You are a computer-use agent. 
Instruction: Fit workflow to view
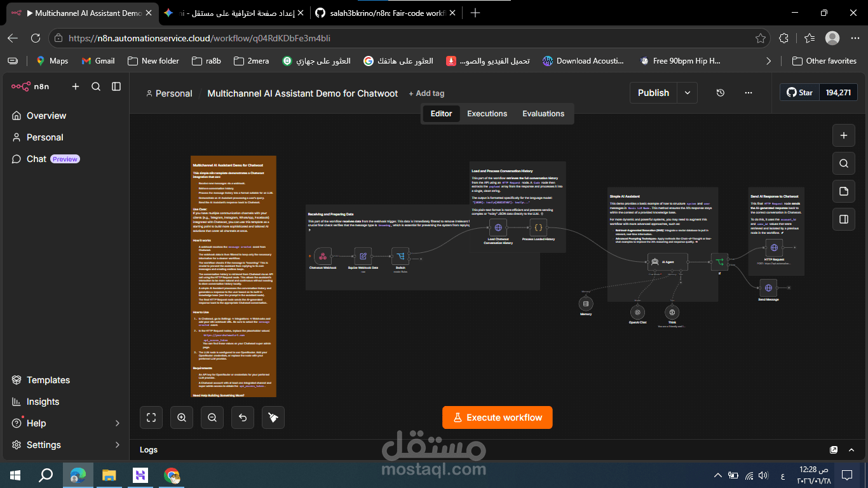tap(151, 417)
